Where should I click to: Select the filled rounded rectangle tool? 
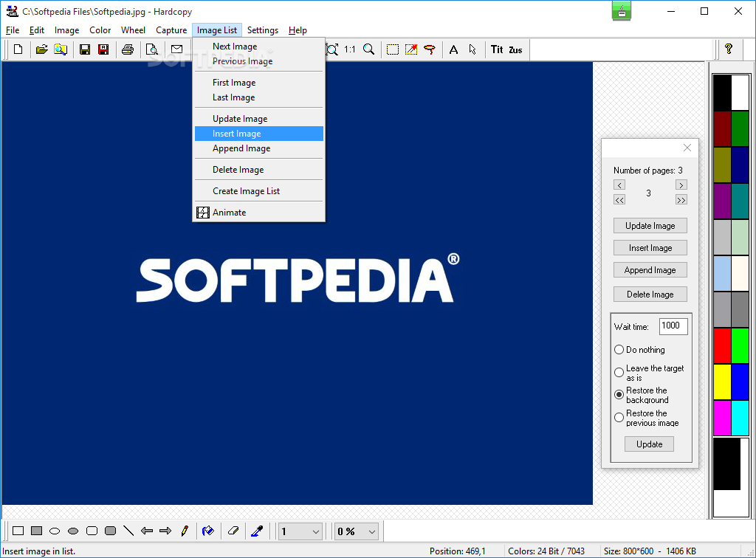coord(111,531)
